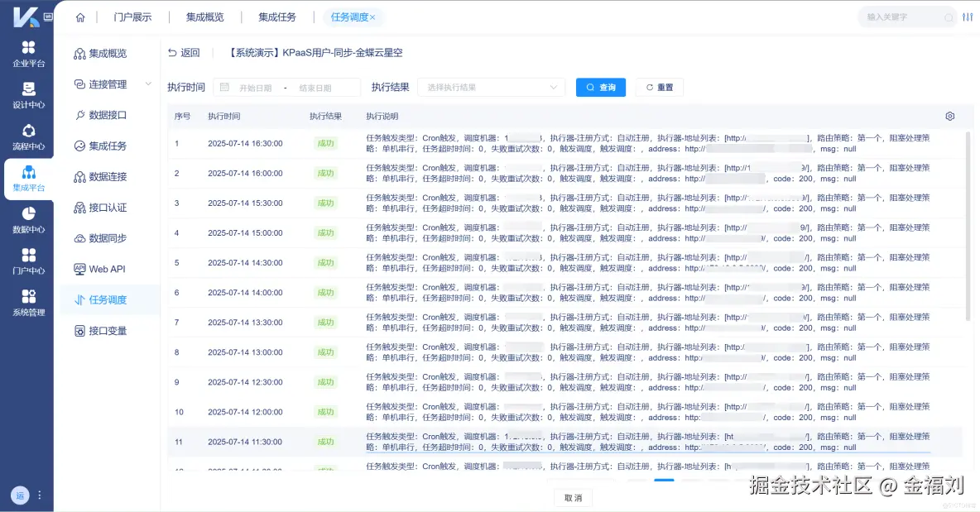This screenshot has height=512, width=980.
Task: Click the 执行结果 column header
Action: coord(325,116)
